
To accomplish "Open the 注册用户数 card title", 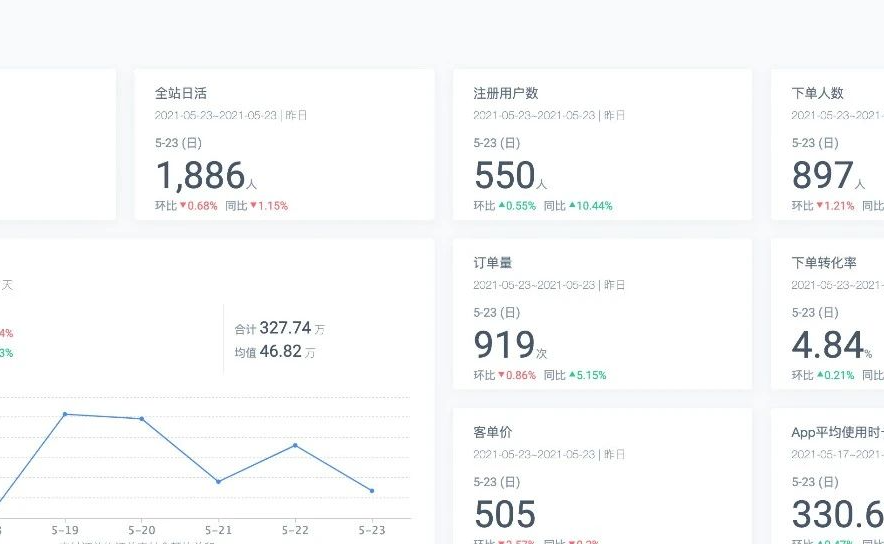I will click(x=506, y=93).
